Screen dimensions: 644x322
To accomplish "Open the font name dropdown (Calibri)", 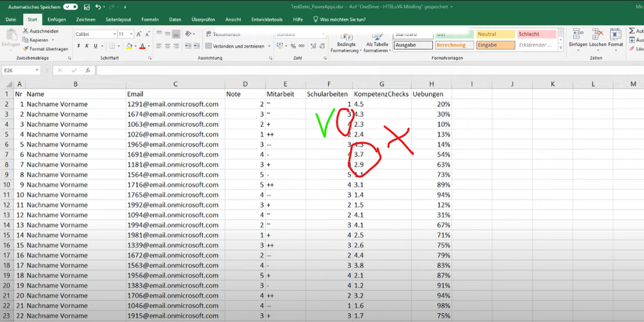I will 114,34.
